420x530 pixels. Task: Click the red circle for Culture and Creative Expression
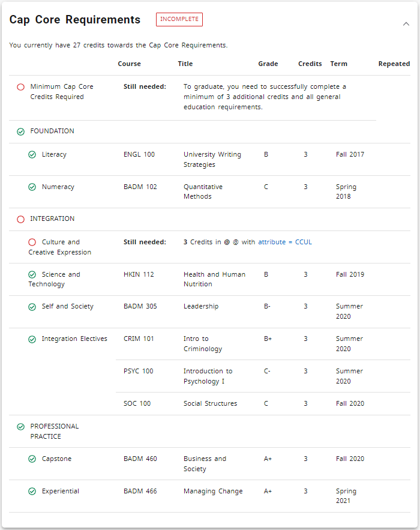(32, 242)
